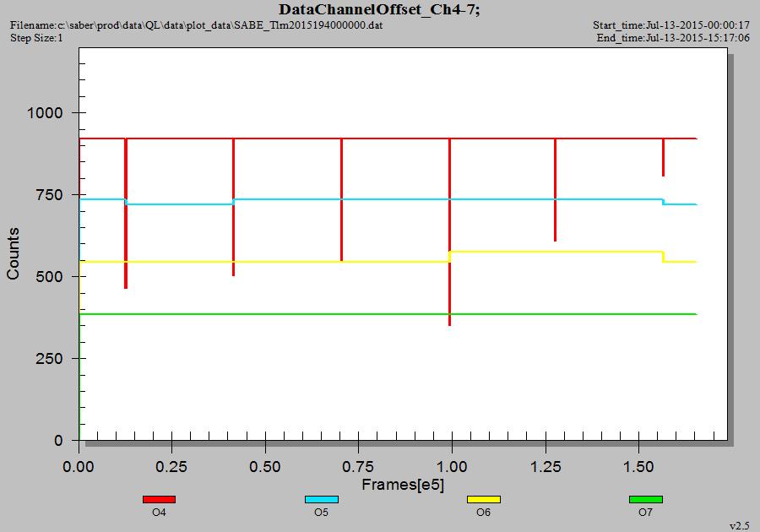Viewport: 760px width, 532px height.
Task: Click the 1.50 x-axis tick label
Action: 638,467
